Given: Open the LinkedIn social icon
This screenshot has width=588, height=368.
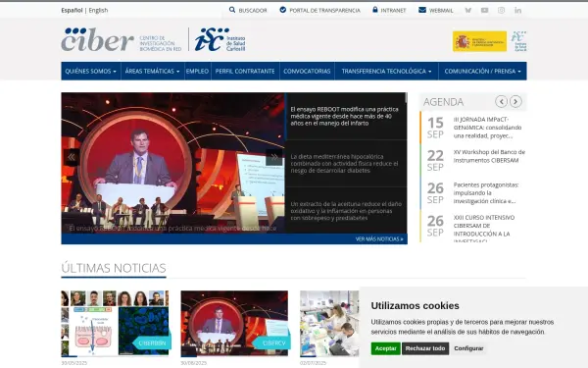Looking at the screenshot, I should [x=517, y=10].
